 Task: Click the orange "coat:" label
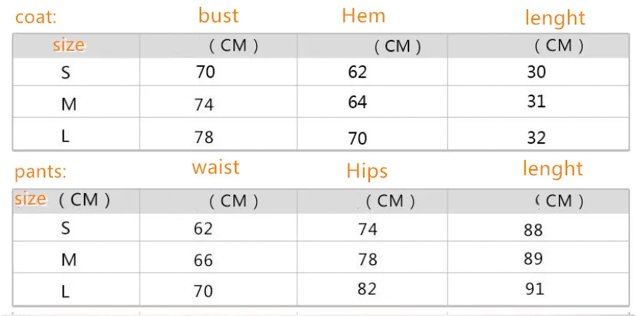(35, 17)
